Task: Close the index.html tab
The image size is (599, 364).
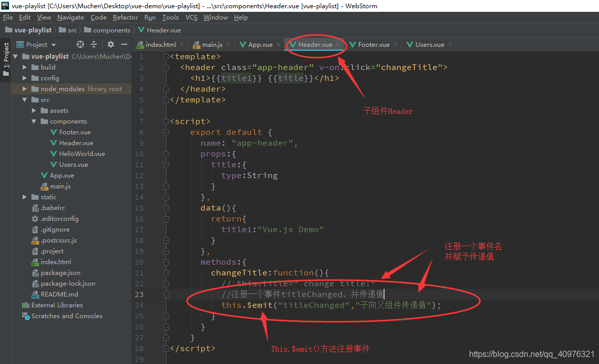Action: coord(182,44)
